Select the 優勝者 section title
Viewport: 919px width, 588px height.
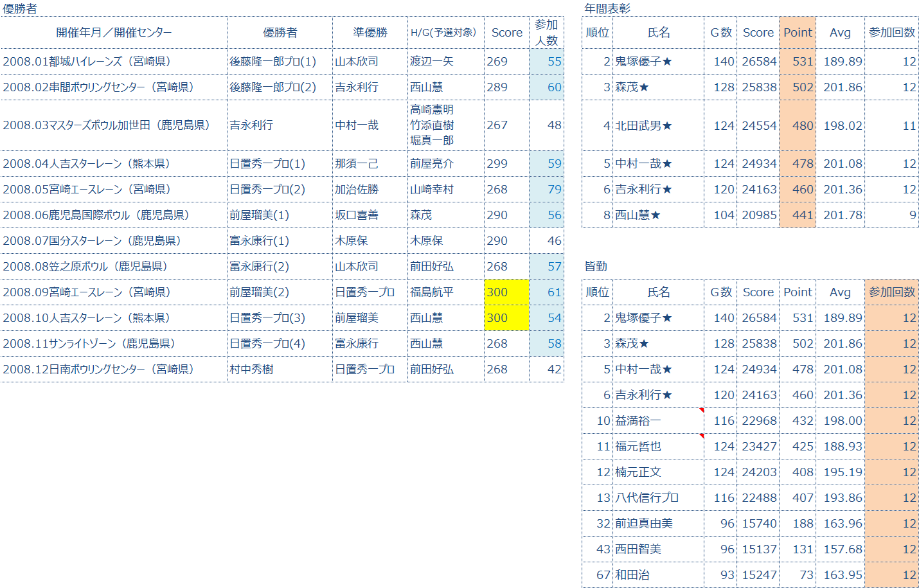pos(20,8)
